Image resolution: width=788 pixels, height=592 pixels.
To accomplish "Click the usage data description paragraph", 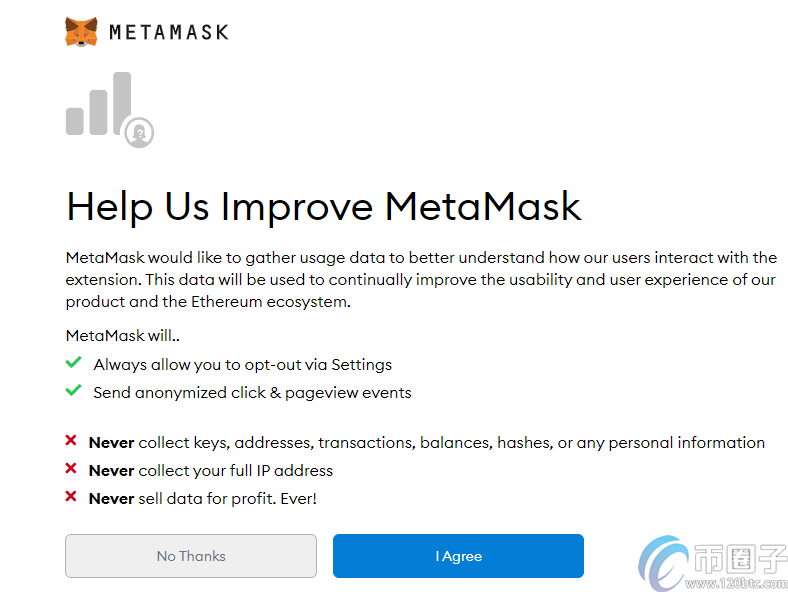I will 421,280.
